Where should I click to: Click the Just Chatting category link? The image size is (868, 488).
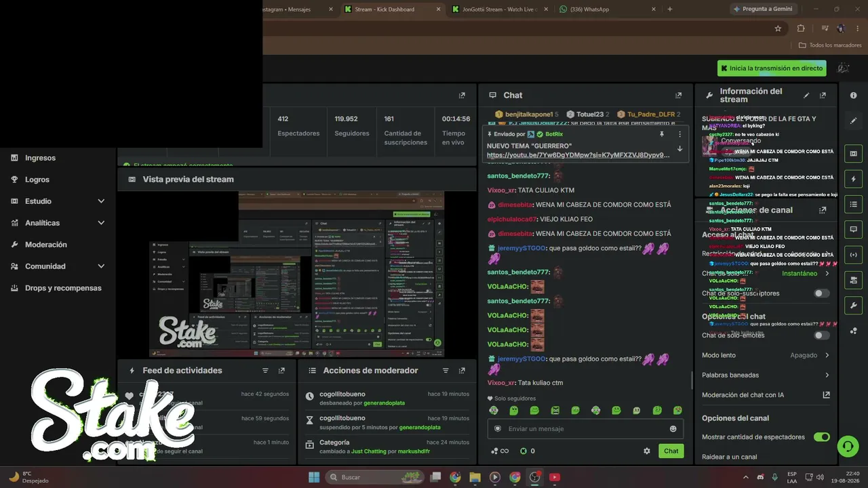(x=369, y=451)
